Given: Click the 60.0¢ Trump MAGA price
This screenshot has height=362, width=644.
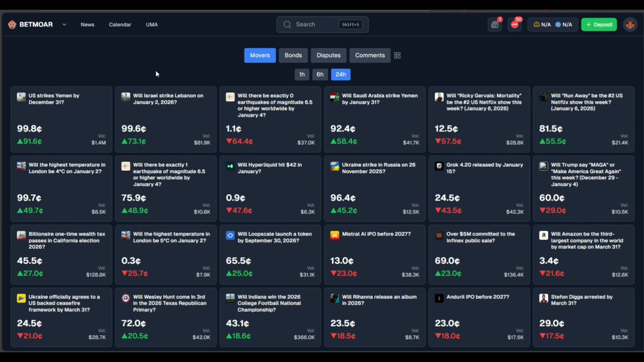Looking at the screenshot, I should pyautogui.click(x=552, y=198).
